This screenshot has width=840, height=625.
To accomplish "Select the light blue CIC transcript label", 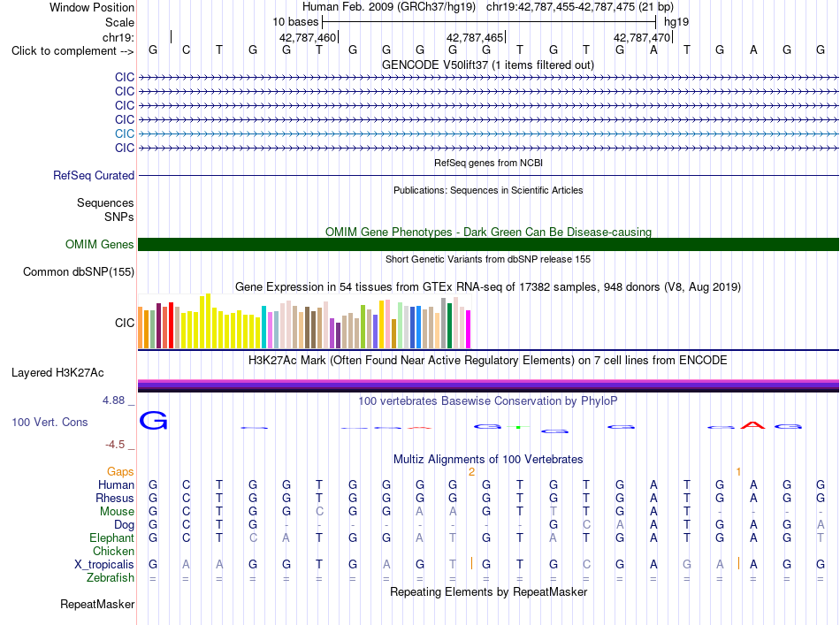I will [x=125, y=133].
